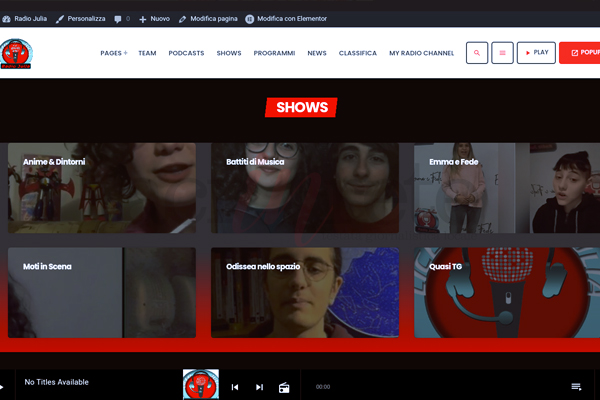Open the Moti in Scena show

pos(102,292)
